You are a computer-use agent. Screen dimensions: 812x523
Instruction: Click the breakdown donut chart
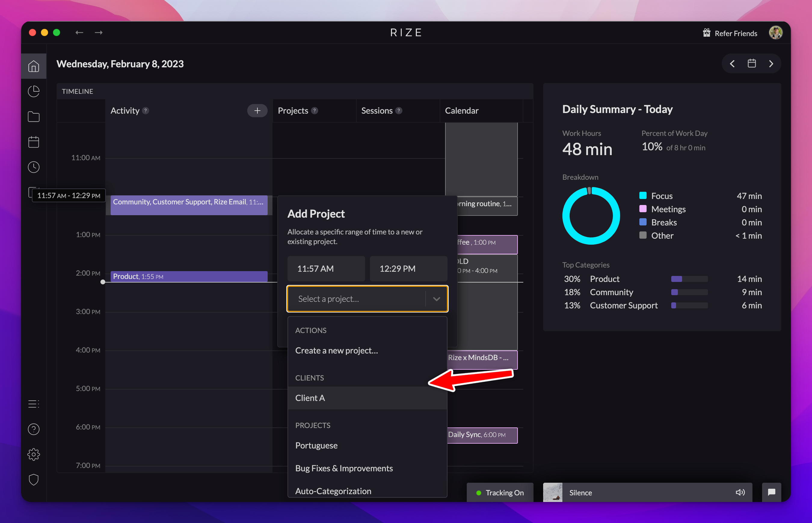(591, 216)
